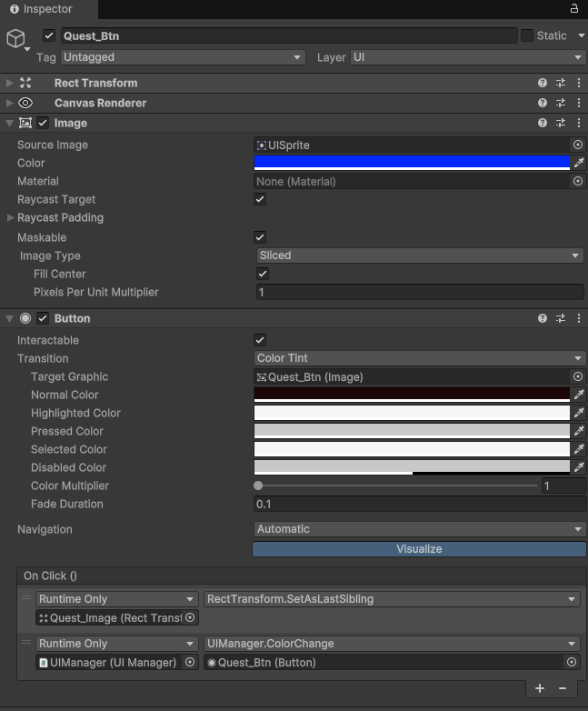Expand Raycast Padding foldout
Image resolution: width=588 pixels, height=711 pixels.
pyautogui.click(x=10, y=217)
